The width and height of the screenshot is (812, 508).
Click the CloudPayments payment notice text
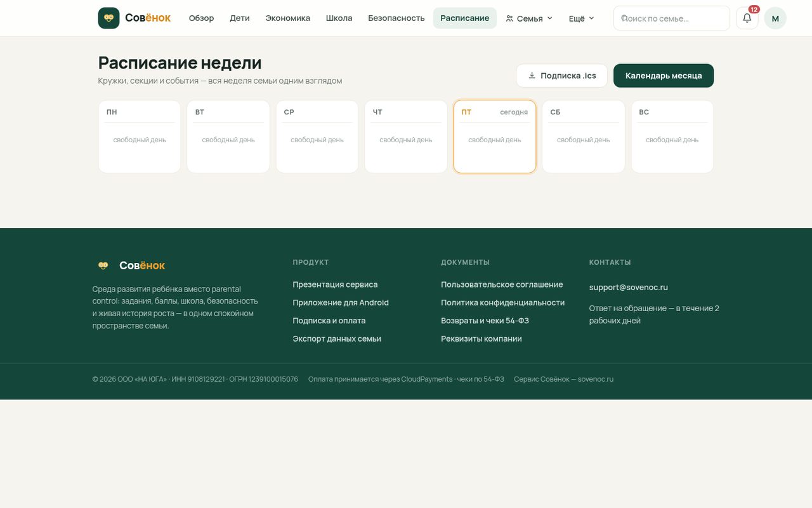click(406, 379)
